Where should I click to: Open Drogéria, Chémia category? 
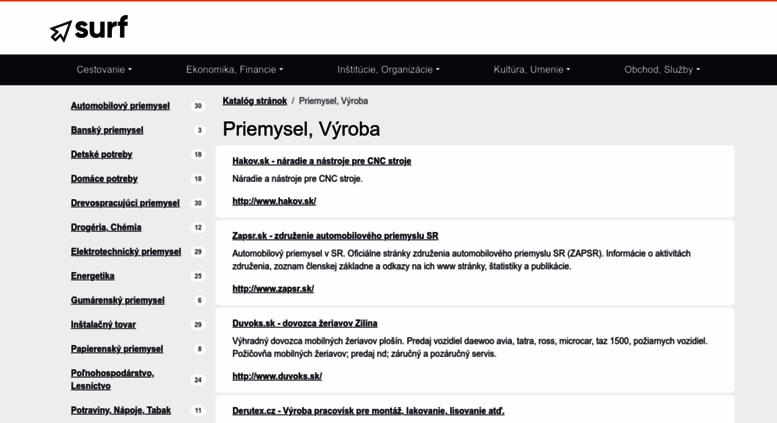(106, 227)
